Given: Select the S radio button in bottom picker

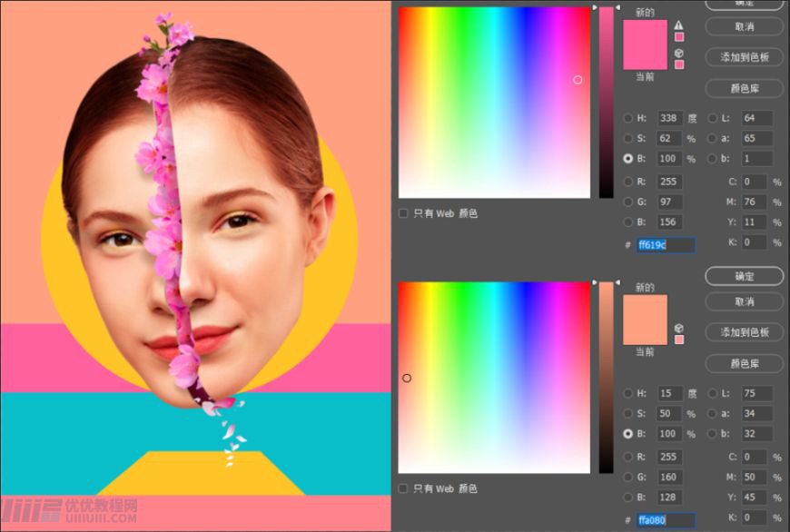Looking at the screenshot, I should point(627,414).
